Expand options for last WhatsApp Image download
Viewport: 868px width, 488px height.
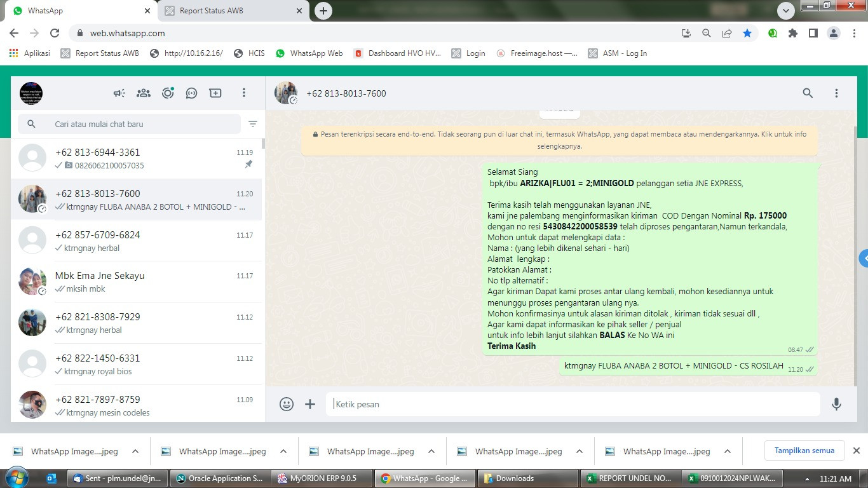point(728,451)
